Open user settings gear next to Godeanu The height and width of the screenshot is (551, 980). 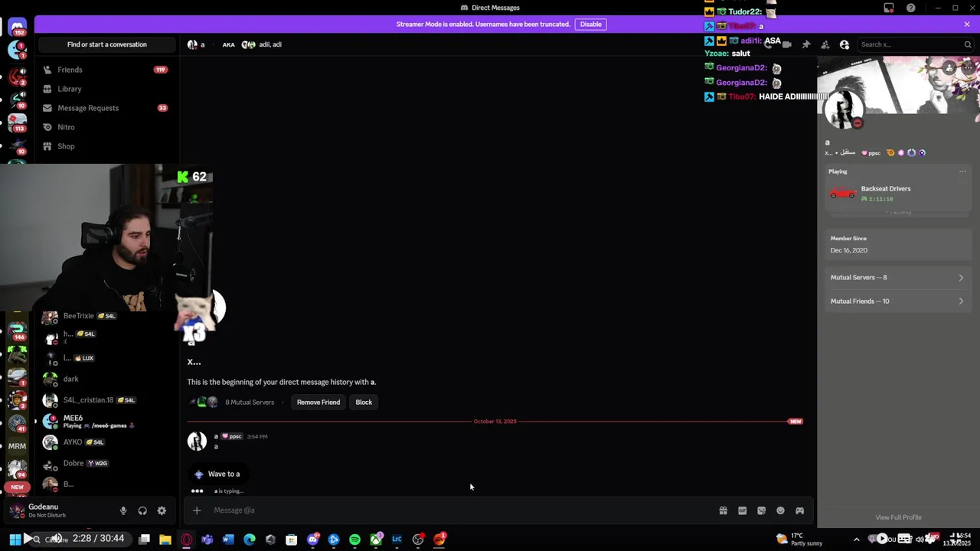[162, 510]
